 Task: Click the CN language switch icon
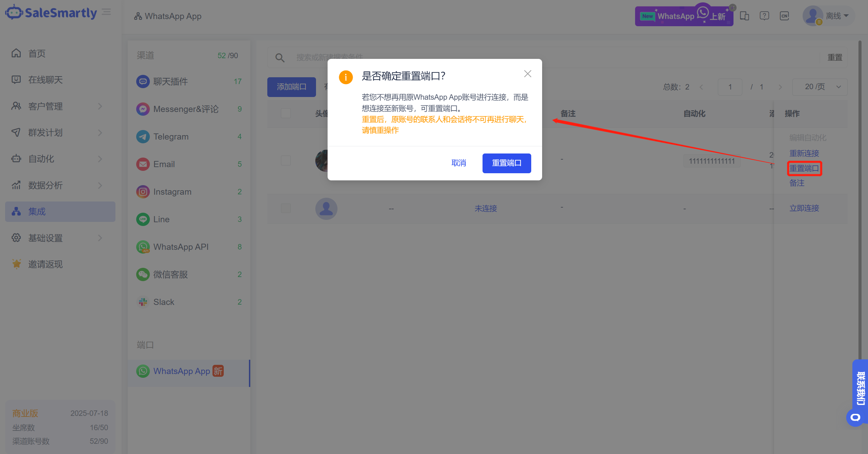[x=784, y=16]
